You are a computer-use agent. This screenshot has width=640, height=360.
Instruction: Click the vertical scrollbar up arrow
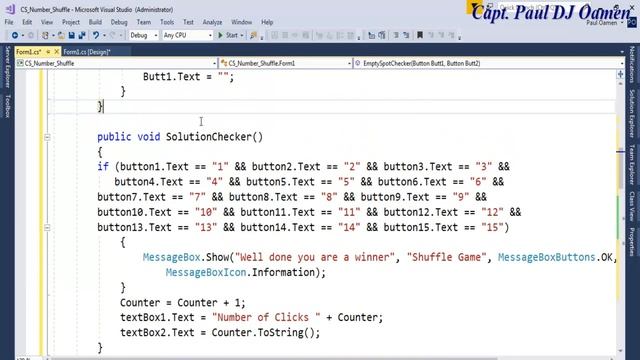(620, 84)
